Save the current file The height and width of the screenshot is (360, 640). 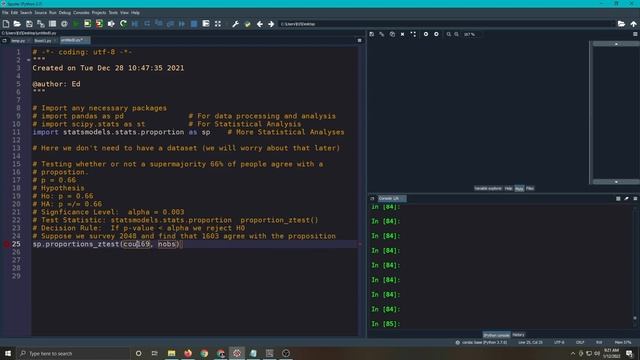point(29,24)
